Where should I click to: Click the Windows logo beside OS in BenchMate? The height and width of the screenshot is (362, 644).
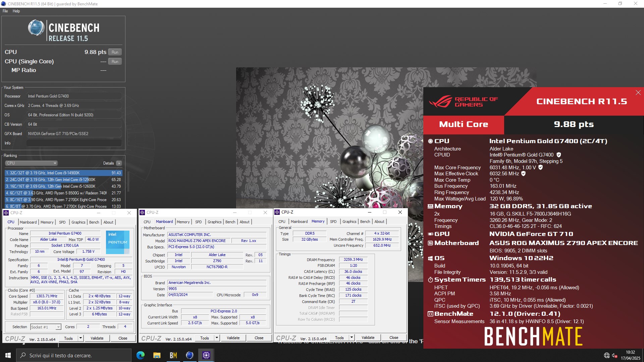pos(430,258)
